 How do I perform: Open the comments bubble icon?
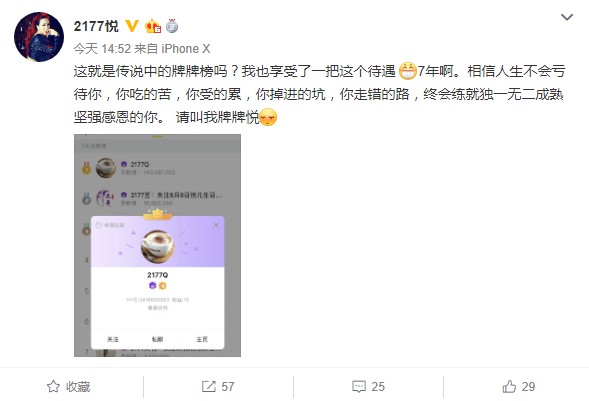[359, 386]
